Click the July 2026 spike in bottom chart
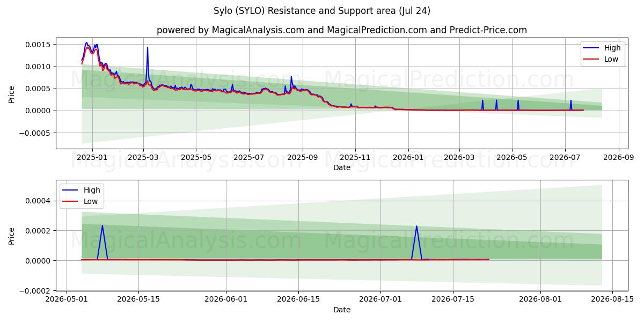 416,226
